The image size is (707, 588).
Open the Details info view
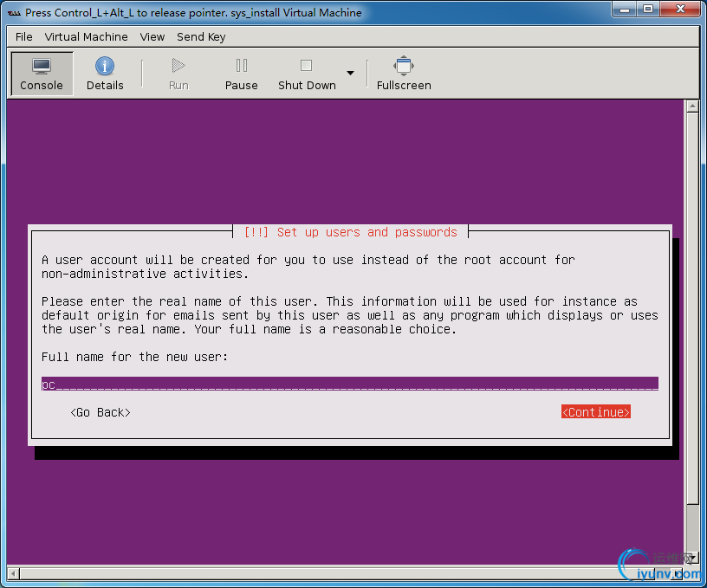pos(105,74)
